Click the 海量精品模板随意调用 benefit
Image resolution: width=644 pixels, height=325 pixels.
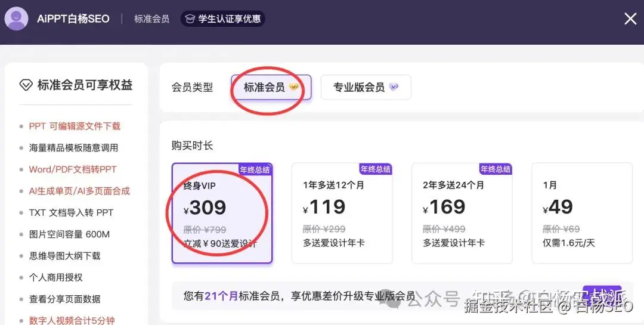[73, 147]
